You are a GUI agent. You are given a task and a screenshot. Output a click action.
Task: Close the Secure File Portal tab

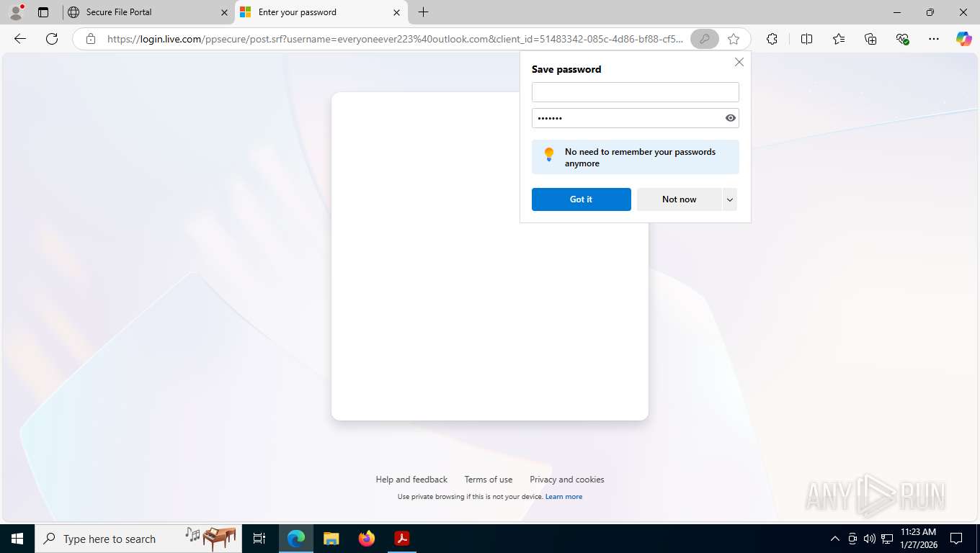[x=224, y=12]
